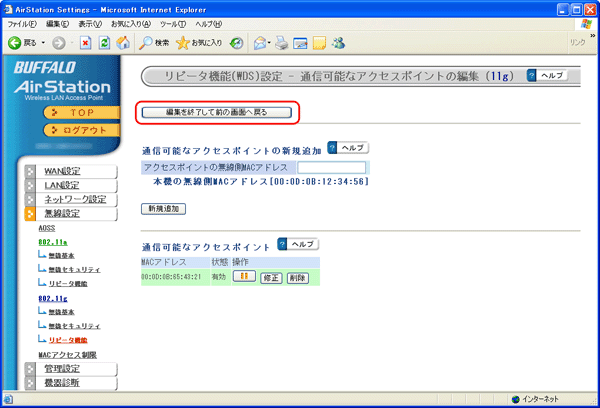Screen dimensions: 600x408
Task: Delete the access point with 削除 button
Action: [297, 277]
